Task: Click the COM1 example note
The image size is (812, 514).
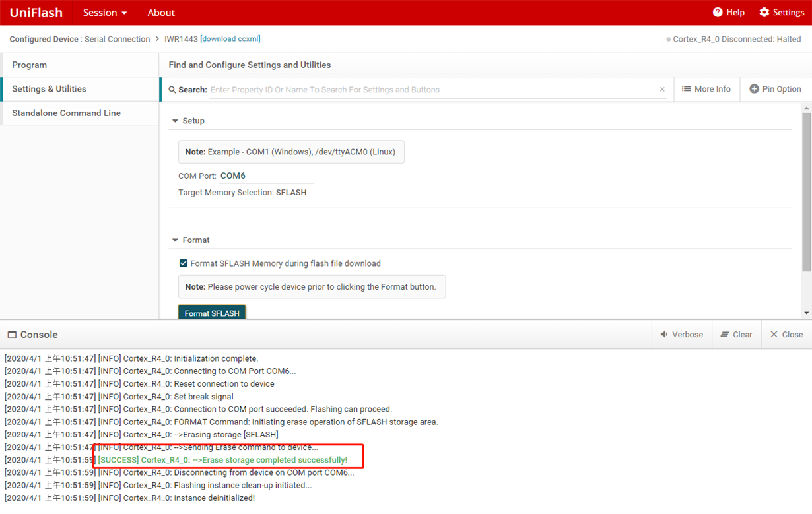Action: pos(291,152)
